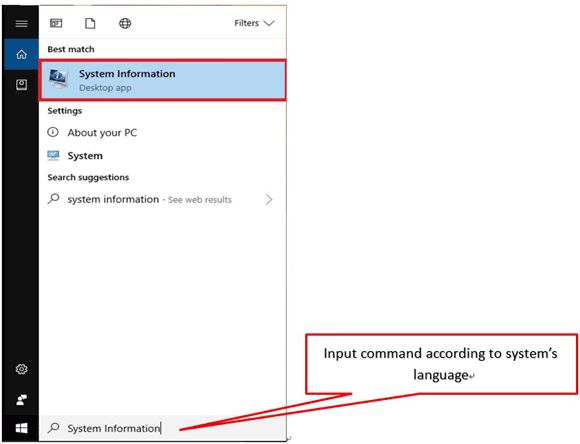Viewport: 580px width, 444px height.
Task: Click the See web results text
Action: click(200, 200)
